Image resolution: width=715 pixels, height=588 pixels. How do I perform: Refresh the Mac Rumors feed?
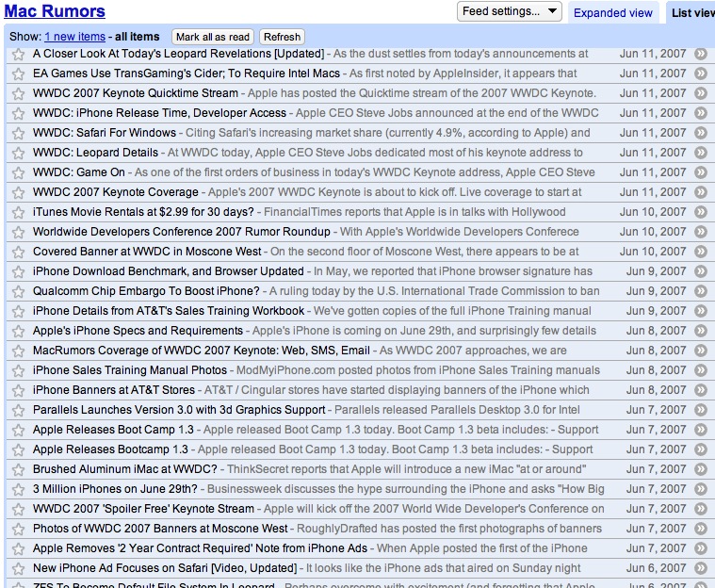click(282, 37)
